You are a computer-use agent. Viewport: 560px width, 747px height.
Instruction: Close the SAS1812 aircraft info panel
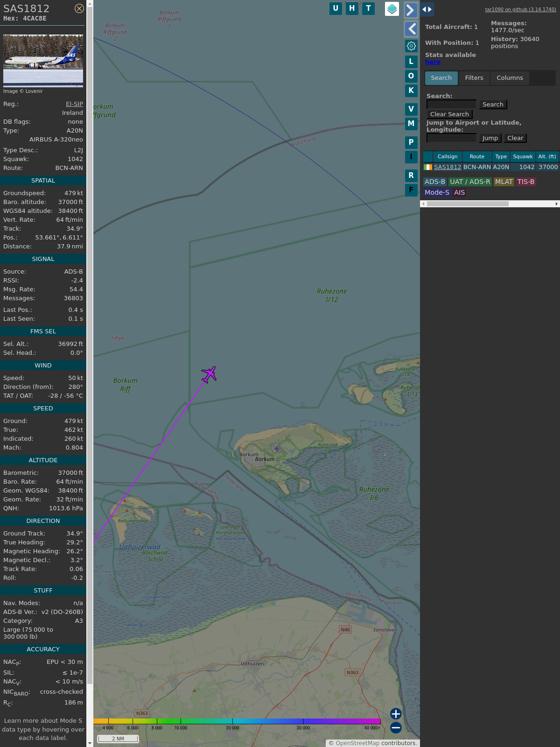(x=79, y=8)
